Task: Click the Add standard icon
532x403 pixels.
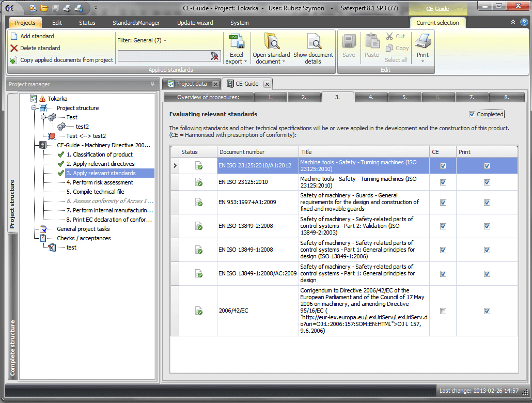Action: click(14, 36)
